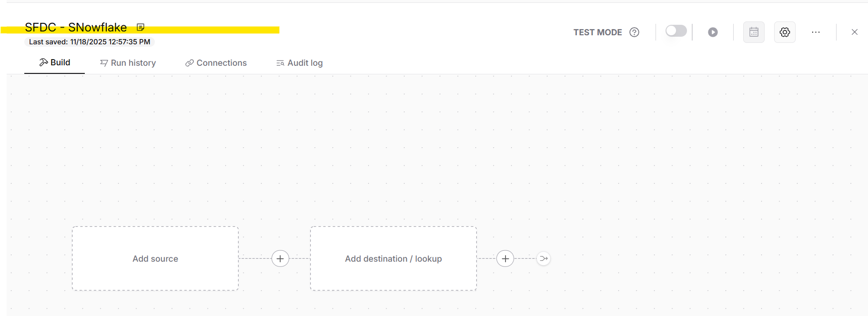The image size is (868, 316).
Task: Click Add destination / lookup box
Action: (x=394, y=258)
